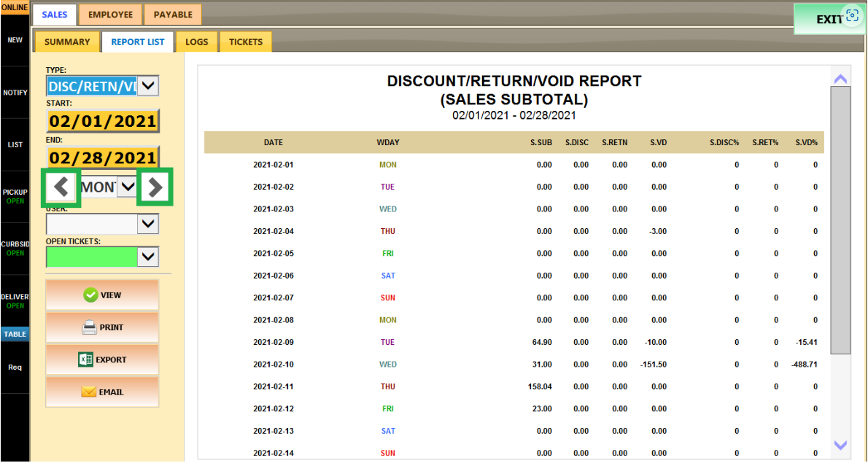Image resolution: width=868 pixels, height=463 pixels.
Task: Open the PAYABLE tab
Action: pos(173,15)
